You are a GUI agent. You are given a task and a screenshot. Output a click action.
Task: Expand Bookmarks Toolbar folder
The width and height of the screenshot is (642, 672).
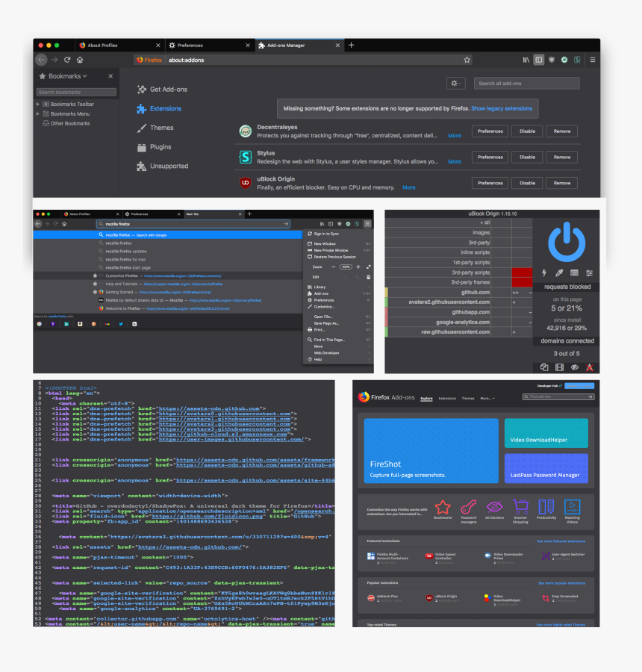(38, 104)
